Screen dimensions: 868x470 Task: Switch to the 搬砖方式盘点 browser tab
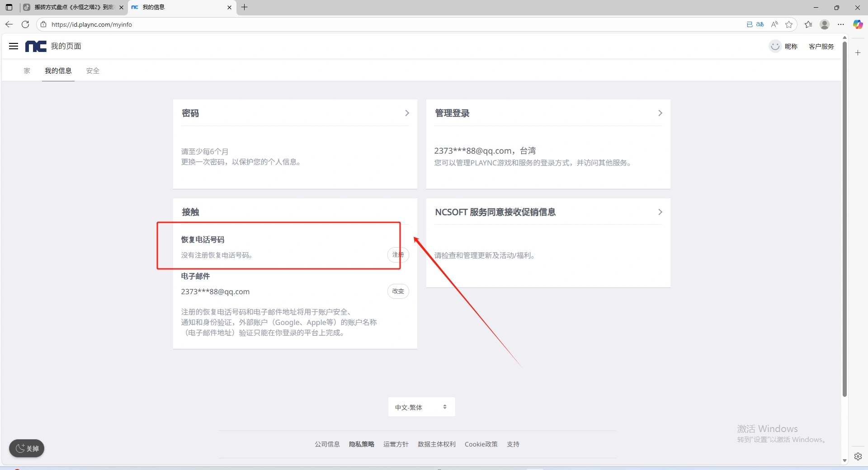tap(72, 7)
